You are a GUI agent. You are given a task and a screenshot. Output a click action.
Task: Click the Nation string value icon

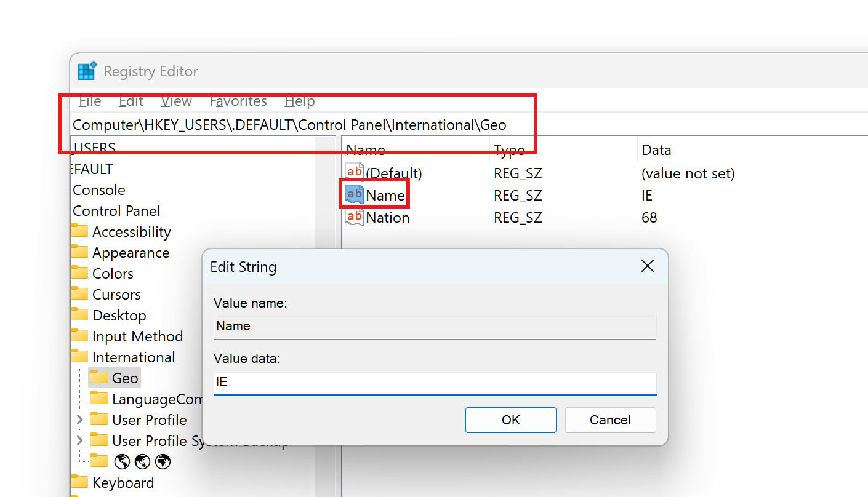(355, 217)
